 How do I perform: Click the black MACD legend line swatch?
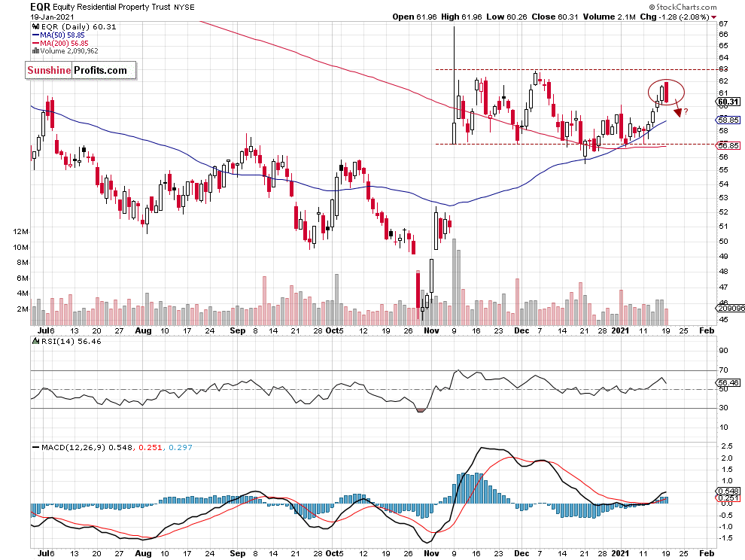pyautogui.click(x=36, y=447)
